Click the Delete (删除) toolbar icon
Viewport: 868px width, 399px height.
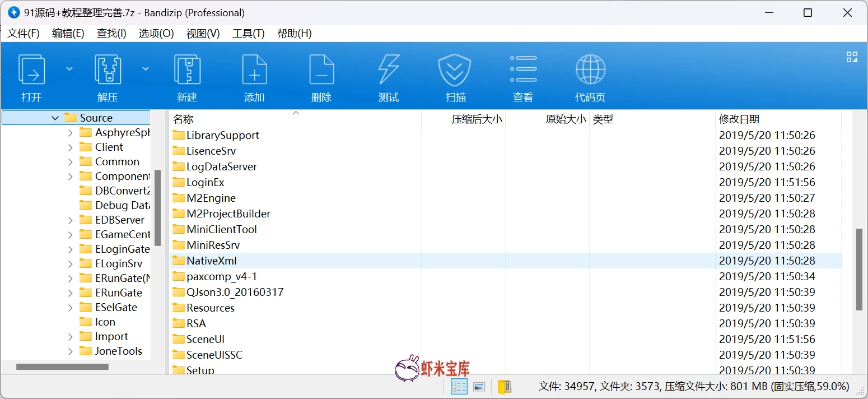321,69
